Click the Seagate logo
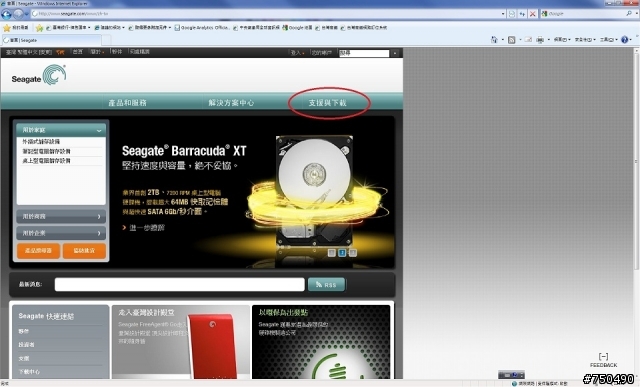The height and width of the screenshot is (387, 640). (x=39, y=75)
